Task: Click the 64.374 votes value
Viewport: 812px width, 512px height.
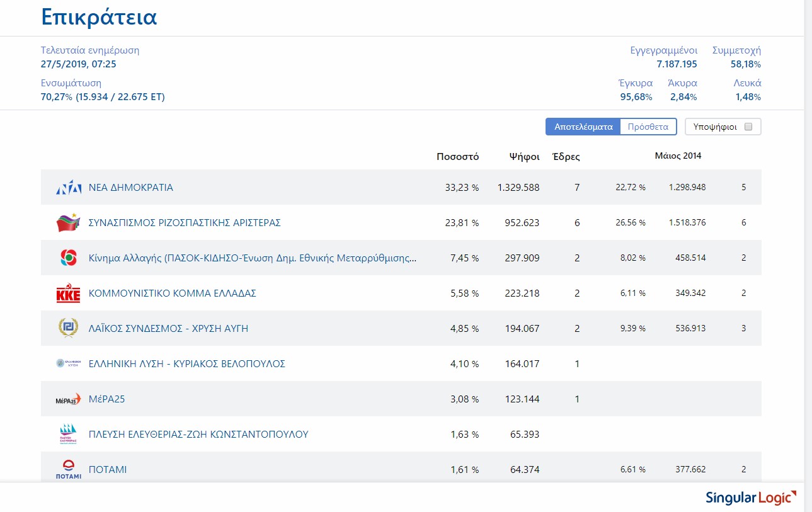Action: [x=525, y=470]
